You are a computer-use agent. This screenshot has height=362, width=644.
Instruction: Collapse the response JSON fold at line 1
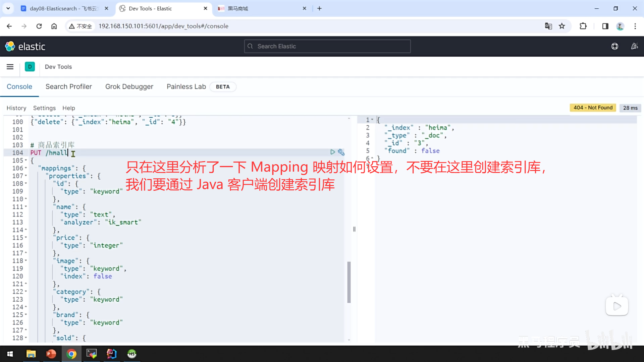372,120
